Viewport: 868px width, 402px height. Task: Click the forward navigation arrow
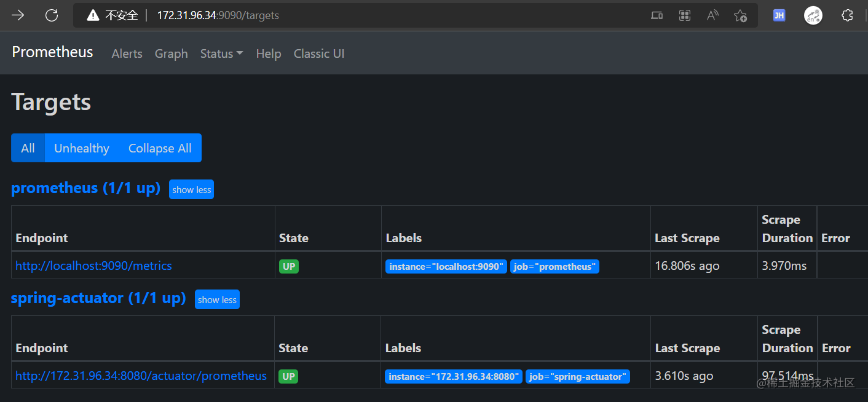pyautogui.click(x=17, y=15)
